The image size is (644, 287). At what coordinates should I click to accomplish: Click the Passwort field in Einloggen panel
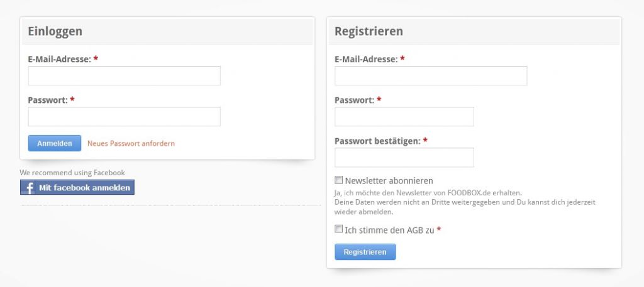(x=124, y=117)
